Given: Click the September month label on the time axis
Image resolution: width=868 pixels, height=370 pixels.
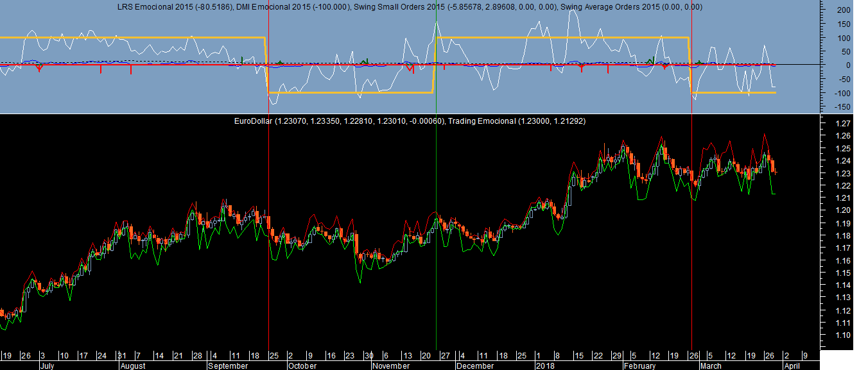Looking at the screenshot, I should click(229, 366).
